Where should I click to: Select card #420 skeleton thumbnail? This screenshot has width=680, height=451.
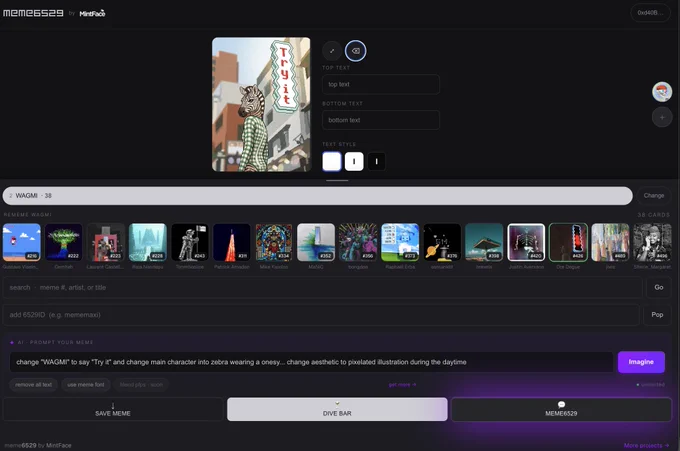click(526, 242)
